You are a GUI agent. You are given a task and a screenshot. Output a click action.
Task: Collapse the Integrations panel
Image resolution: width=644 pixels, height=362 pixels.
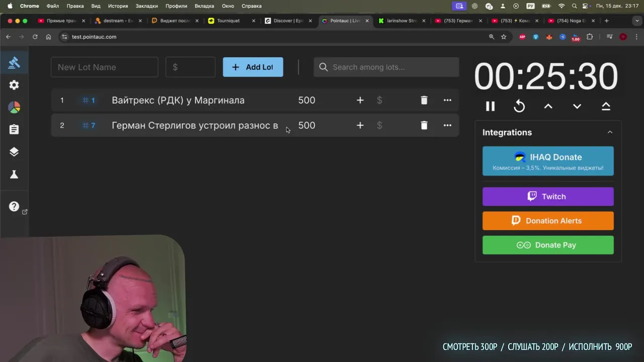coord(610,132)
